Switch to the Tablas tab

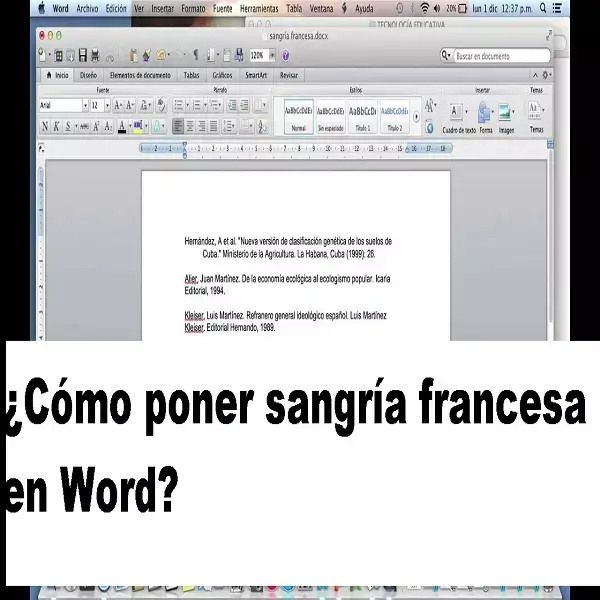[191, 75]
